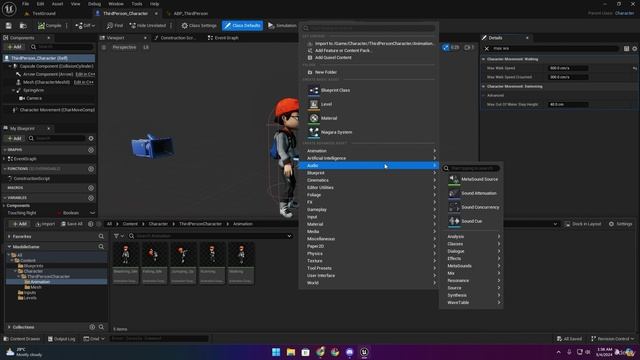The height and width of the screenshot is (360, 640).
Task: Click the Level asset icon
Action: [313, 104]
